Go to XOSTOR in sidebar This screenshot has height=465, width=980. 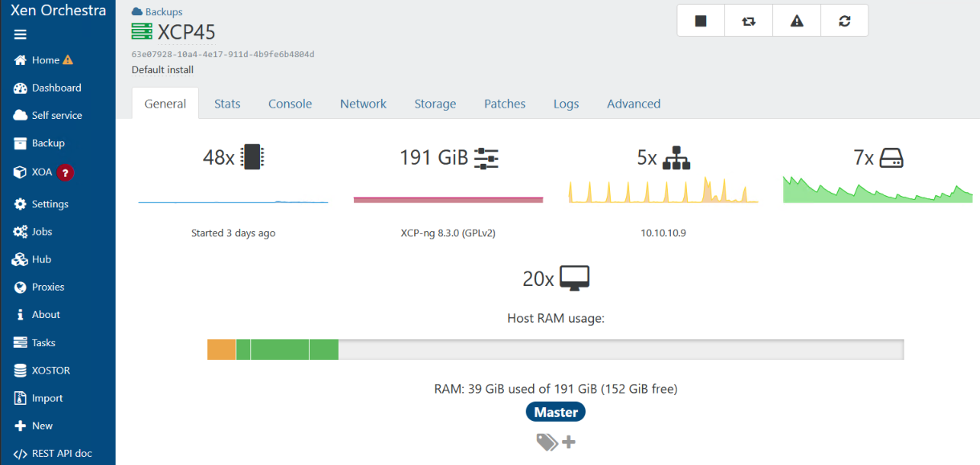[51, 370]
